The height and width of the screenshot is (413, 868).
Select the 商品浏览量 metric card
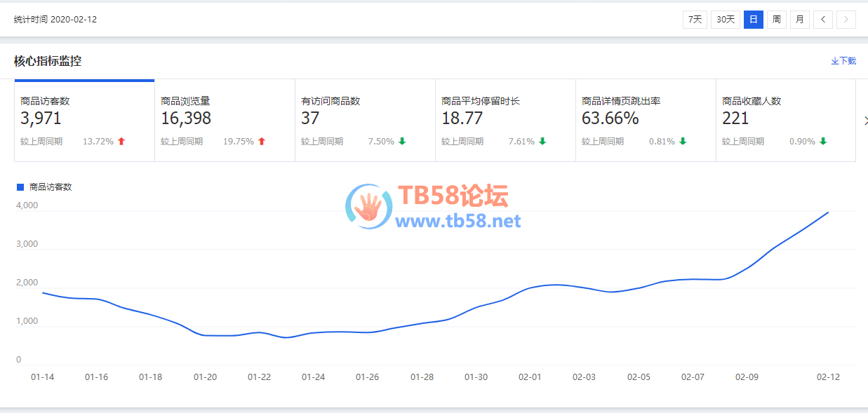[x=225, y=121]
